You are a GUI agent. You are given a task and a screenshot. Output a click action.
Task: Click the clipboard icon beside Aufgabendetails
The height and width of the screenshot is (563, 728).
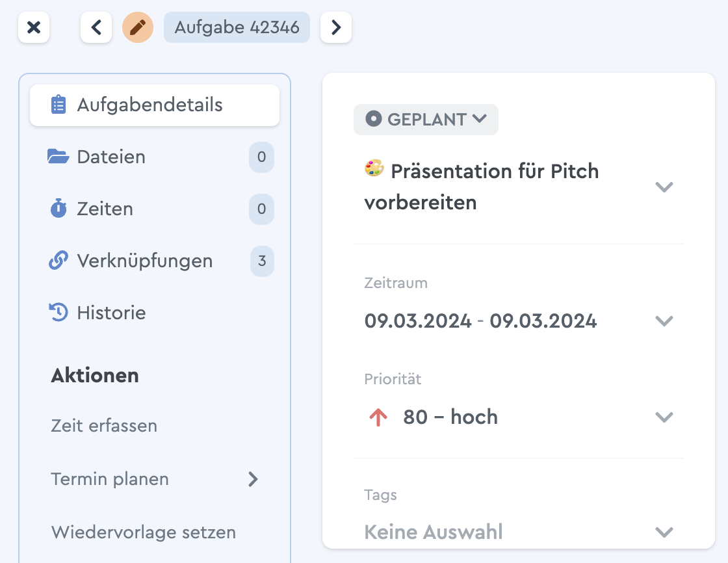coord(58,105)
